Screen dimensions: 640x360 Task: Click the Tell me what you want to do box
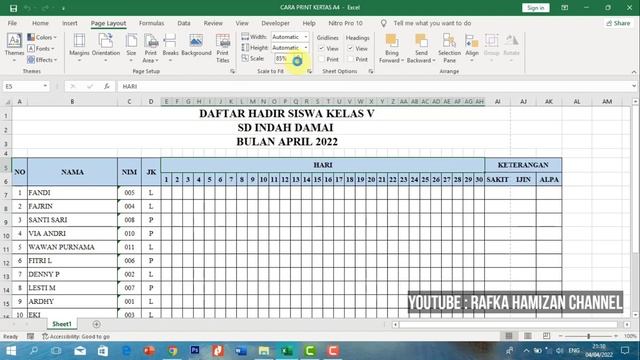click(432, 23)
